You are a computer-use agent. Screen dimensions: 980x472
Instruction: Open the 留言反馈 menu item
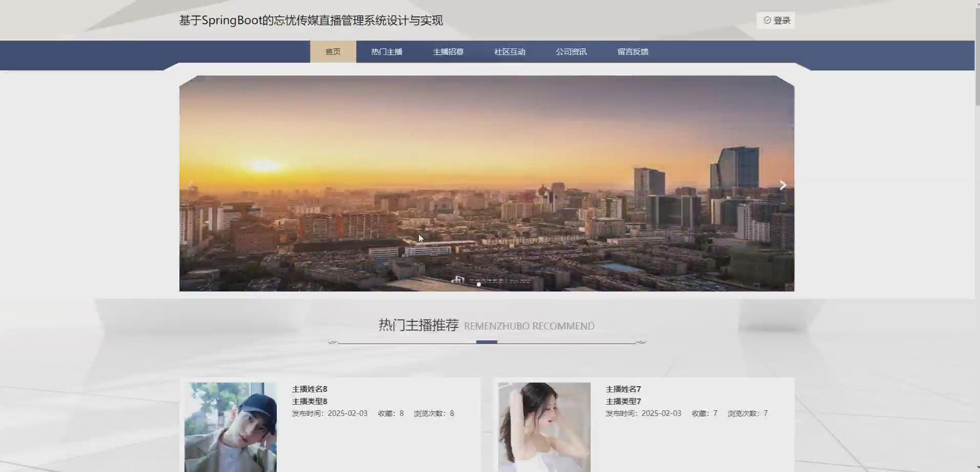tap(633, 52)
